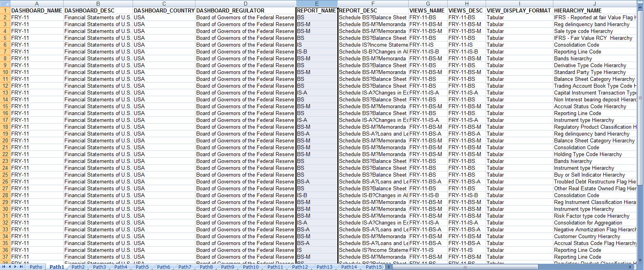Select row 1 header
Viewport: 644px width, 270px height.
5,10
